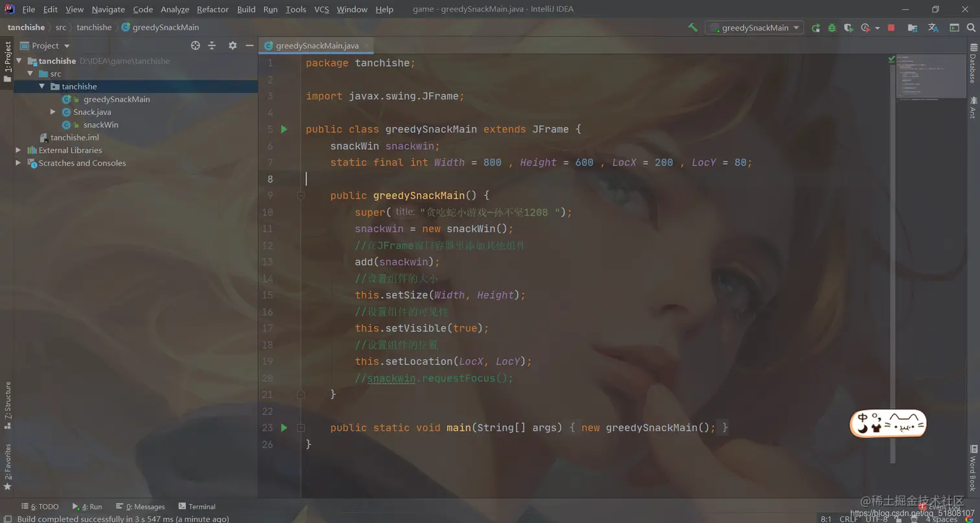The width and height of the screenshot is (980, 523).
Task: Expand External Libraries node
Action: [x=18, y=150]
